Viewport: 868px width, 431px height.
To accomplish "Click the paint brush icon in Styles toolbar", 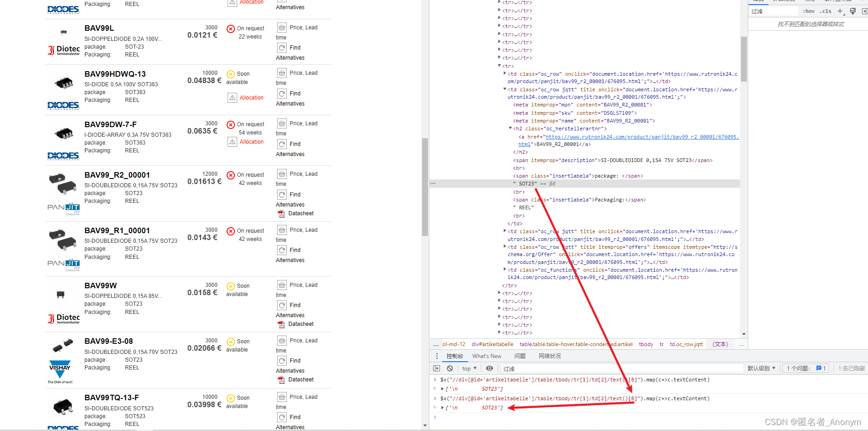I will pos(853,11).
